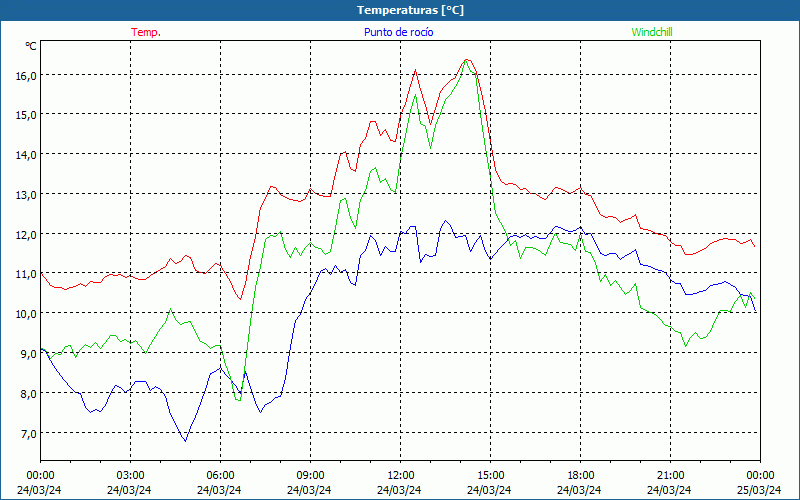Screen dimensions: 800x500
Task: Click the 21:00 time label
Action: tap(670, 476)
